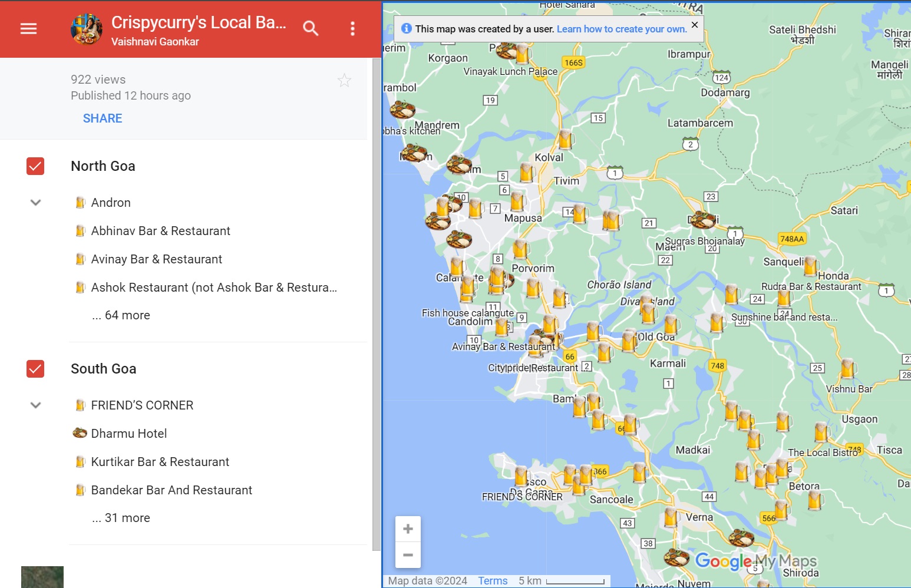
Task: Click beer marker at Vinayak Lunch Palace
Action: click(x=522, y=54)
